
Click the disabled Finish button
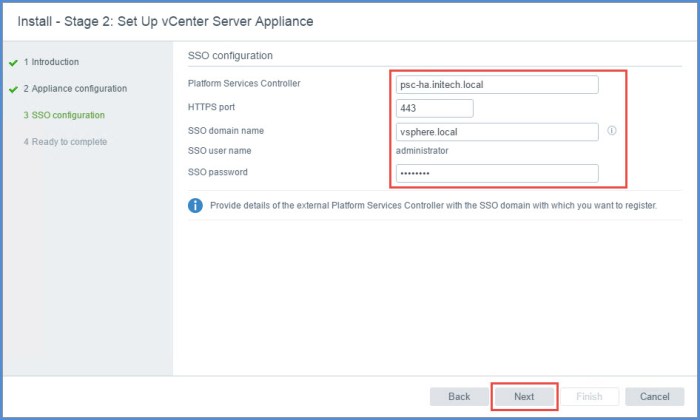pyautogui.click(x=589, y=396)
